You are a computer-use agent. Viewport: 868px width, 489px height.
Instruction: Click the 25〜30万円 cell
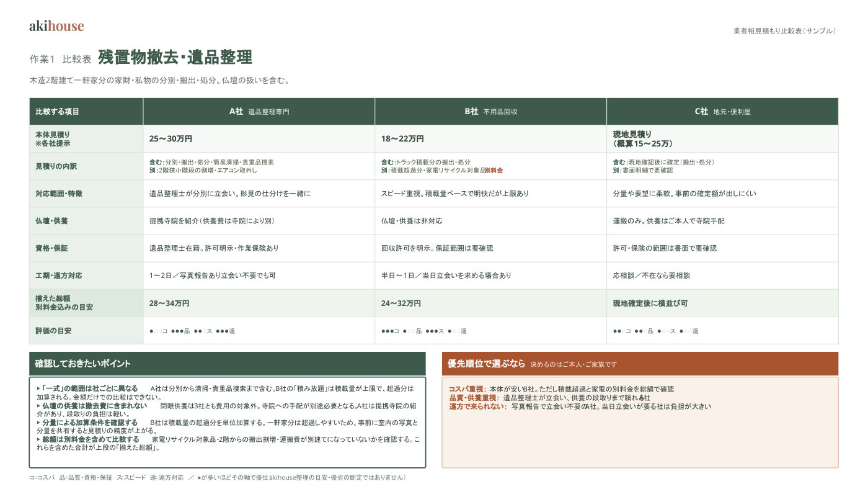coord(259,139)
